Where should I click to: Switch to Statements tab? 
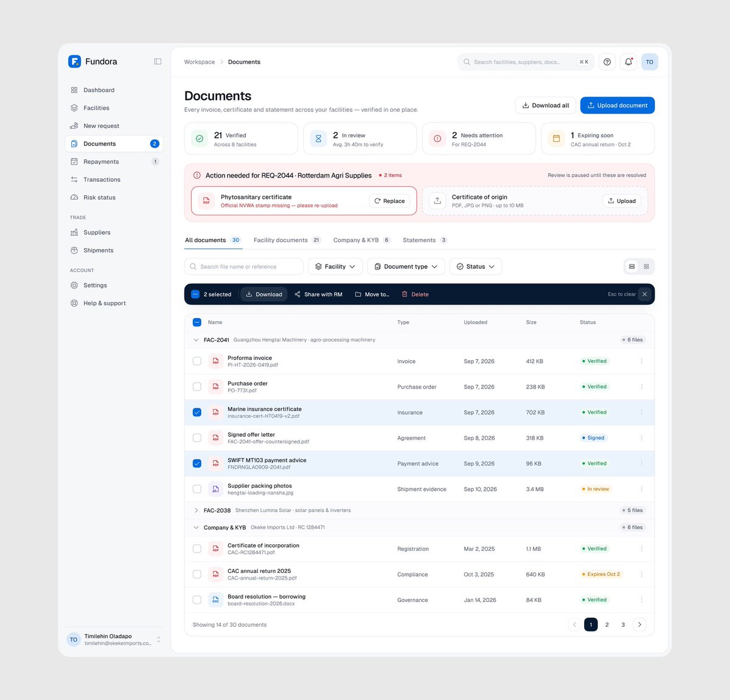point(425,240)
